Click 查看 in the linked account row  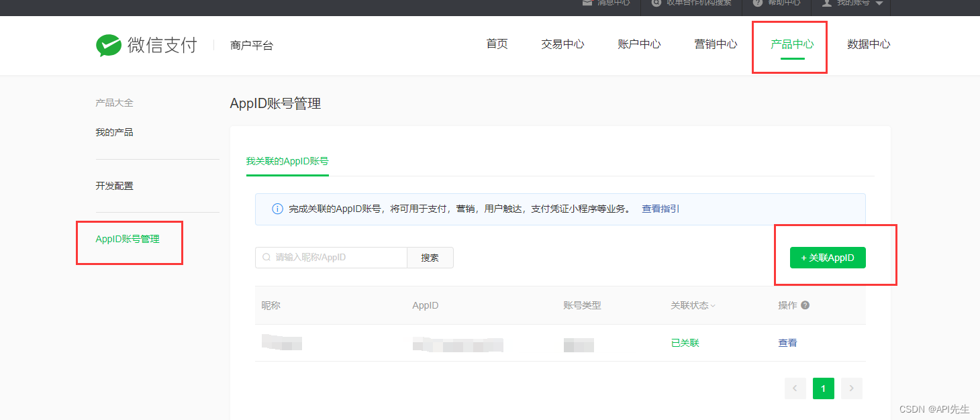click(x=787, y=343)
